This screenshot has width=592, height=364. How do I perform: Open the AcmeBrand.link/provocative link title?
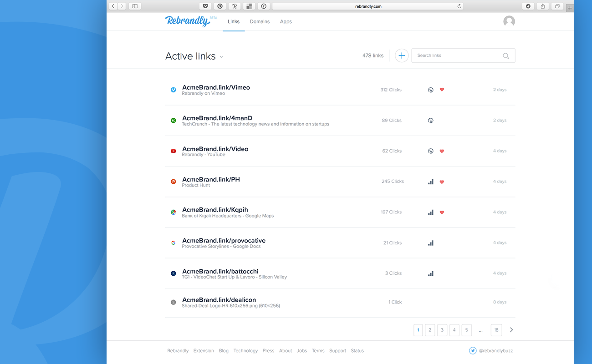tap(224, 241)
